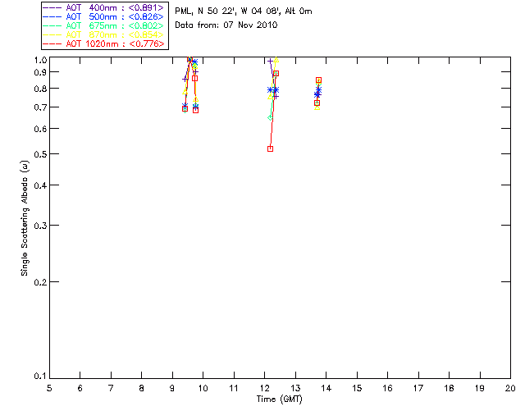The image size is (525, 420).
Task: Click the y-axis tick label 0.8
Action: (40, 89)
